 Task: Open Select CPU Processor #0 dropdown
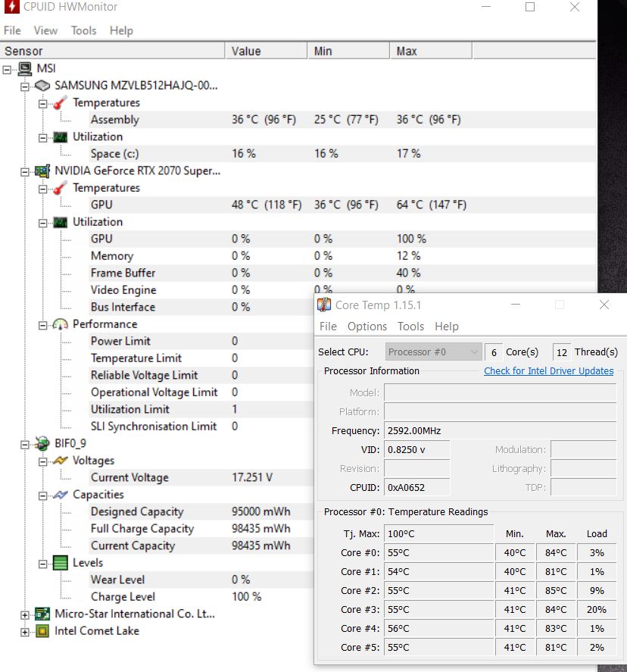pyautogui.click(x=433, y=352)
